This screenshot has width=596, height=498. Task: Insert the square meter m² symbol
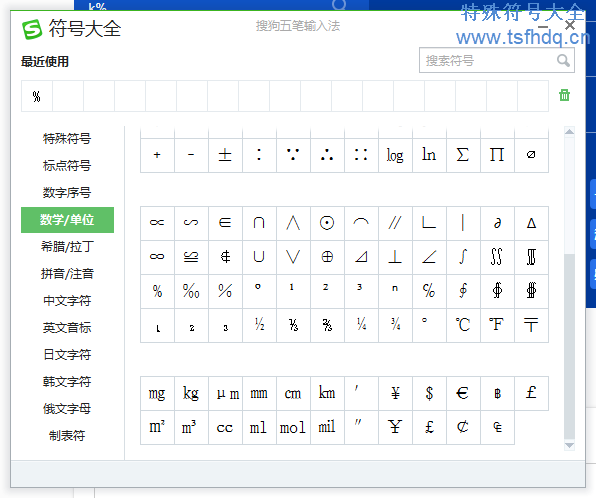(157, 427)
